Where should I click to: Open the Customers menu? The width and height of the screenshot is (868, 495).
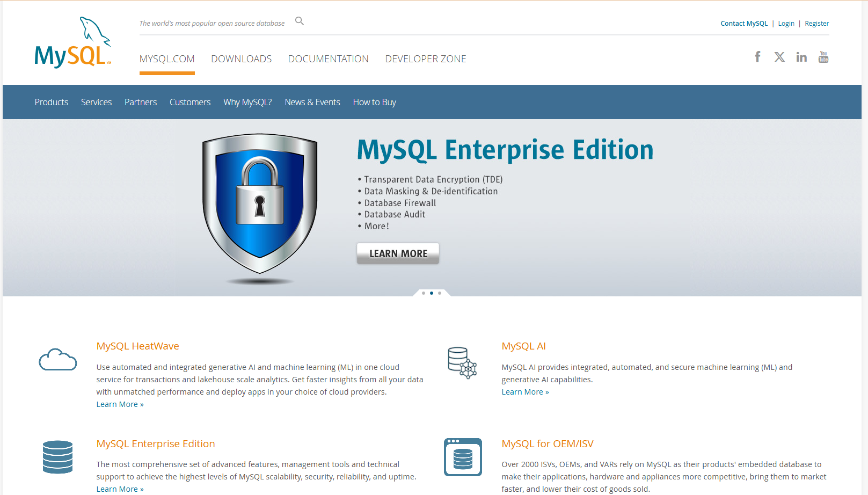pyautogui.click(x=190, y=102)
